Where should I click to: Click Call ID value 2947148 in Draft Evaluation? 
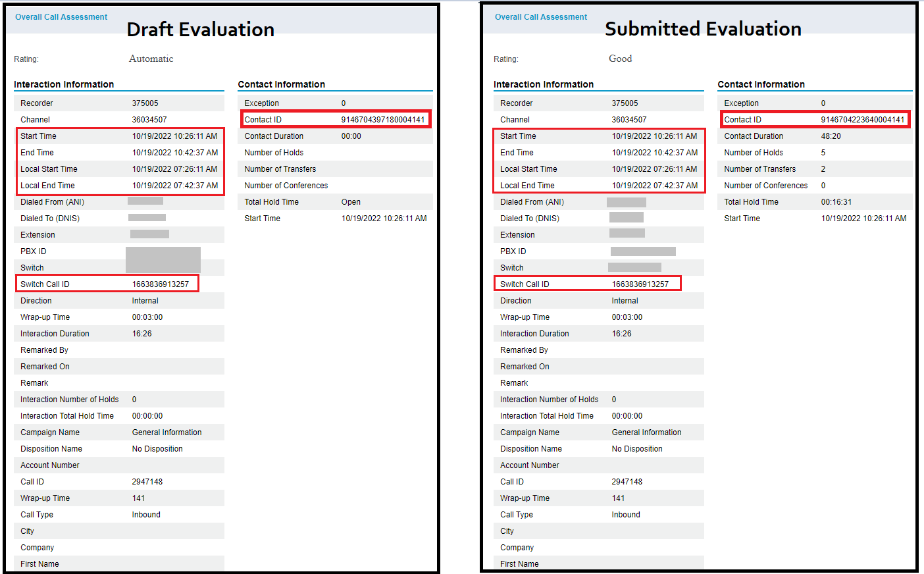click(147, 482)
